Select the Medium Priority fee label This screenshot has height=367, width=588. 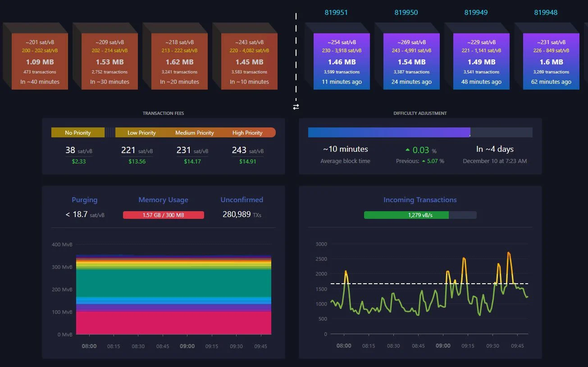point(195,133)
